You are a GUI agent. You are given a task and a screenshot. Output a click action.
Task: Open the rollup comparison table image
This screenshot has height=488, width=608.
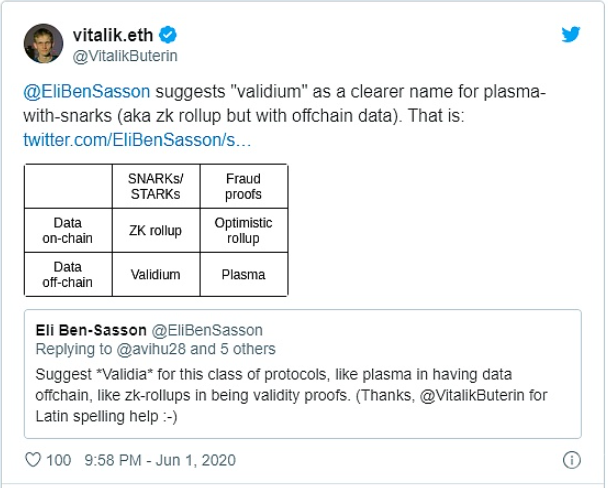tap(156, 230)
